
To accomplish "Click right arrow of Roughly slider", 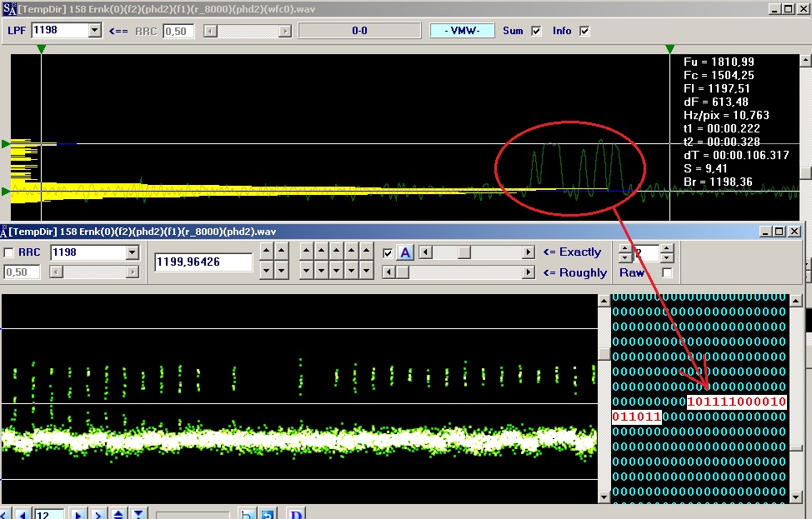I will [529, 272].
